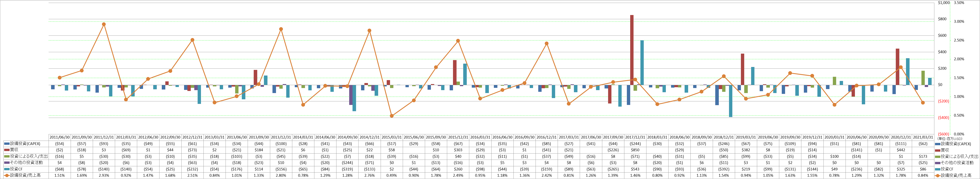Click the (単位:百万USD) unit note
This screenshot has width=980, height=179.
click(x=950, y=139)
